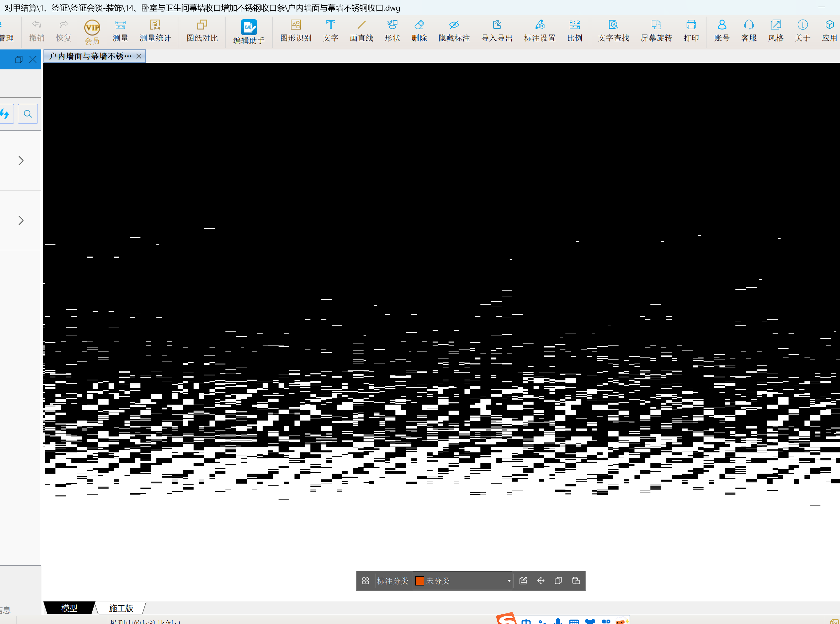Close the 户内墙面与幕墙不锈 drawing tab
Image resolution: width=840 pixels, height=624 pixels.
[x=139, y=56]
